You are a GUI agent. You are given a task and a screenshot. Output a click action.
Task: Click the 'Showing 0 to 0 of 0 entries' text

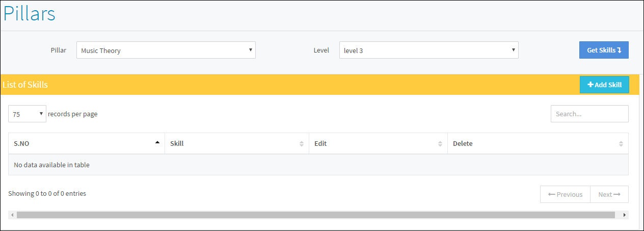[x=47, y=193]
